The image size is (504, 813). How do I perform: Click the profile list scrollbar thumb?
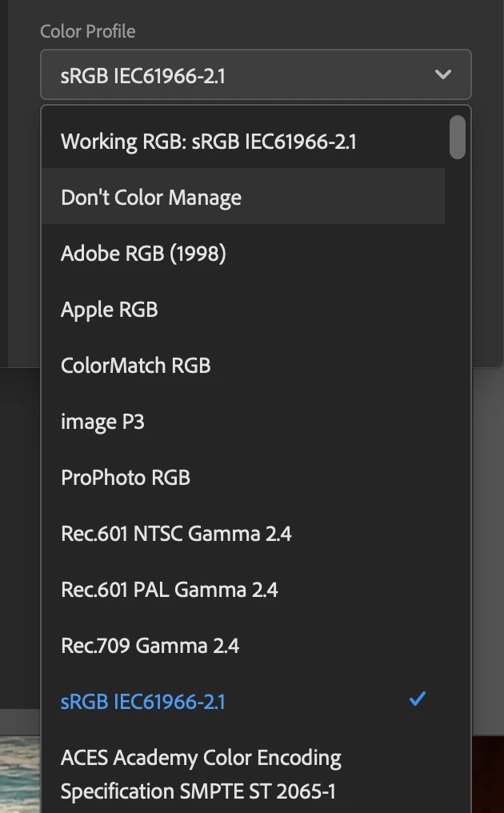[x=458, y=137]
